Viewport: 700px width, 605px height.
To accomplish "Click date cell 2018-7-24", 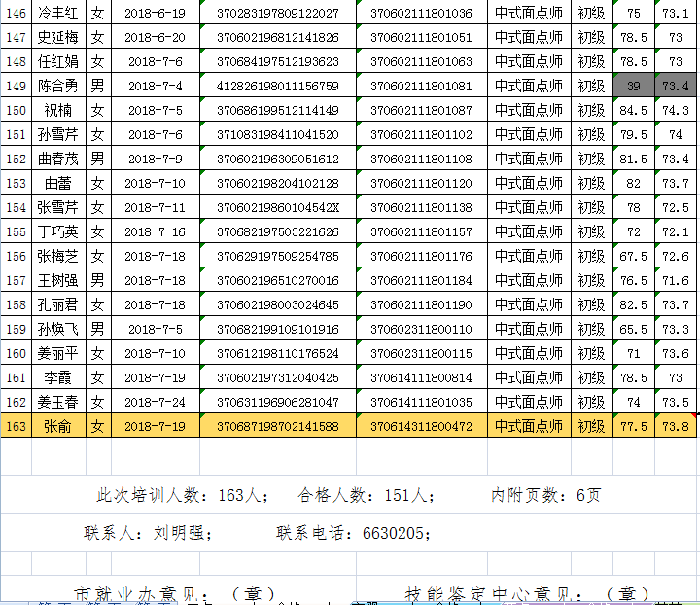I will click(156, 402).
